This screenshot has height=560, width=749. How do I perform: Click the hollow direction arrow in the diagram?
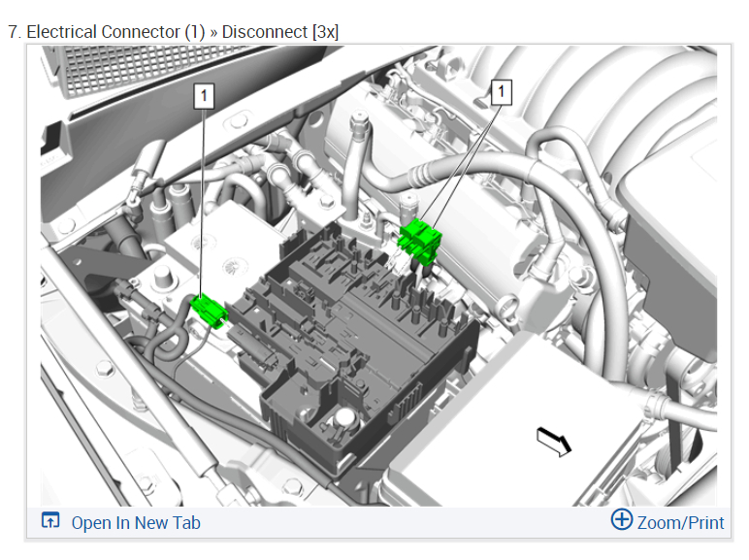[553, 442]
